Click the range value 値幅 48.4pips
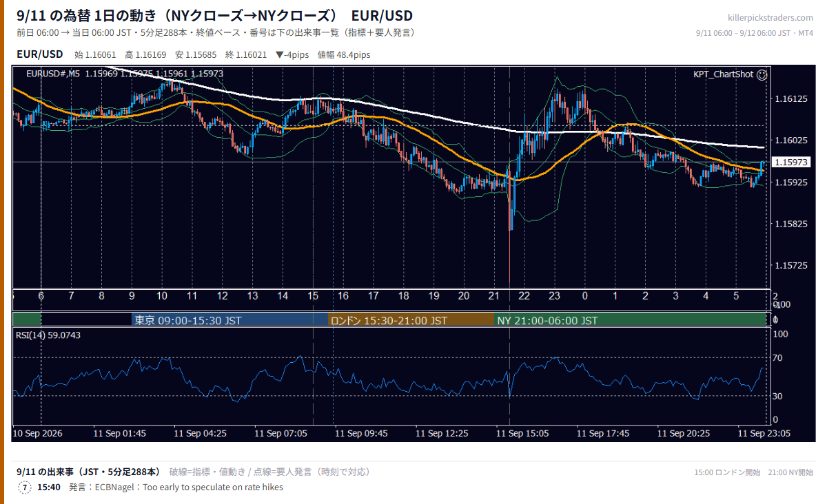The width and height of the screenshot is (827, 504). (x=344, y=55)
